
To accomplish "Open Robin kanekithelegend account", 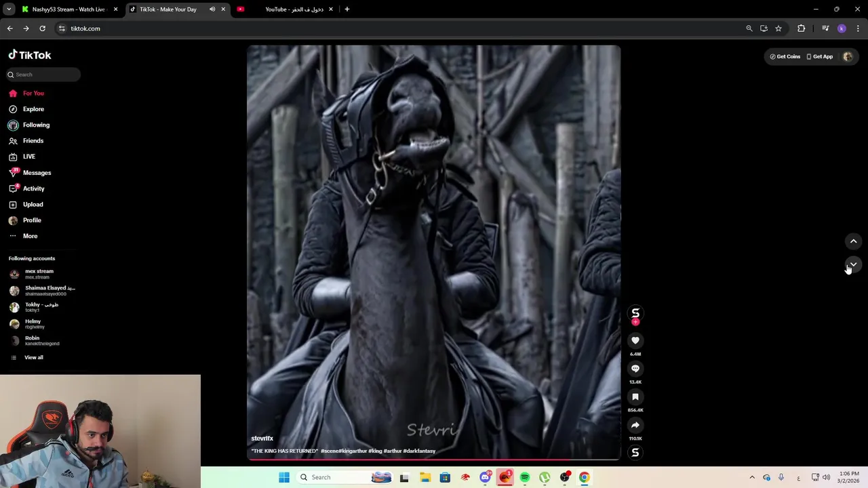I will [35, 340].
